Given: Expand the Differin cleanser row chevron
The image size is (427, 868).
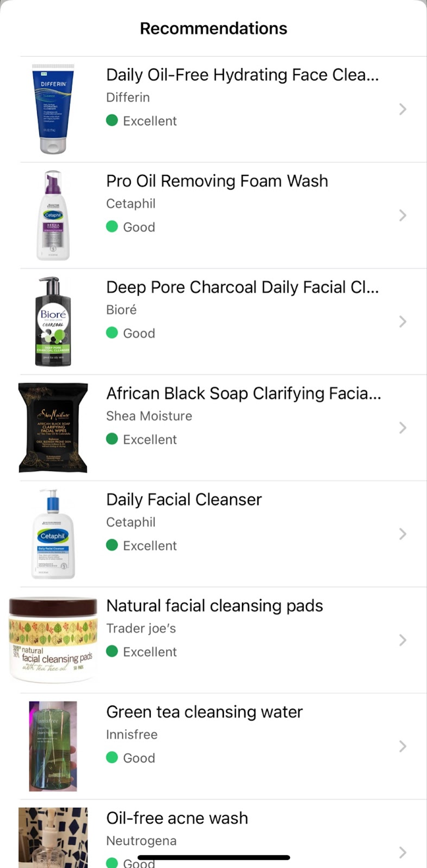Looking at the screenshot, I should (x=403, y=109).
